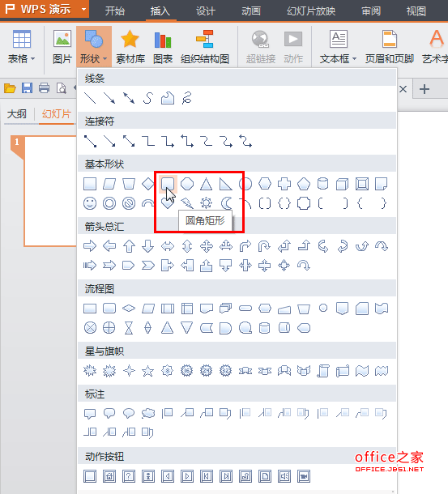Screen dimensions: 448x494
Task: Select the isosceles triangle basic shape
Action: pos(207,184)
